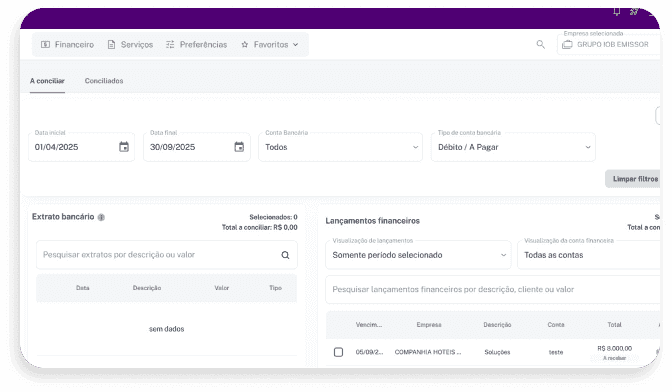Click the Favoritos star icon
Image resolution: width=672 pixels, height=392 pixels.
pyautogui.click(x=245, y=45)
